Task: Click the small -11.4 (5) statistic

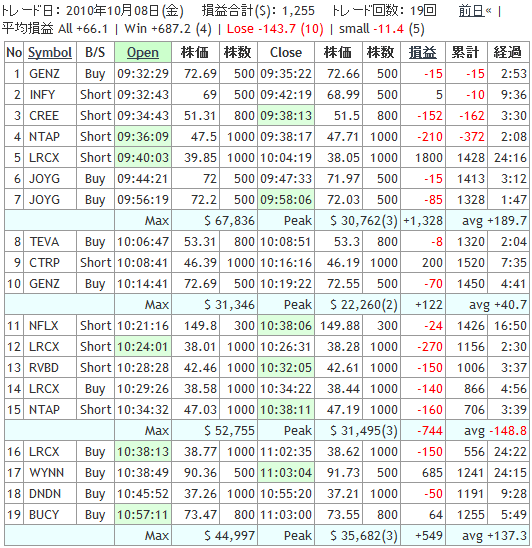Action: tap(382, 29)
